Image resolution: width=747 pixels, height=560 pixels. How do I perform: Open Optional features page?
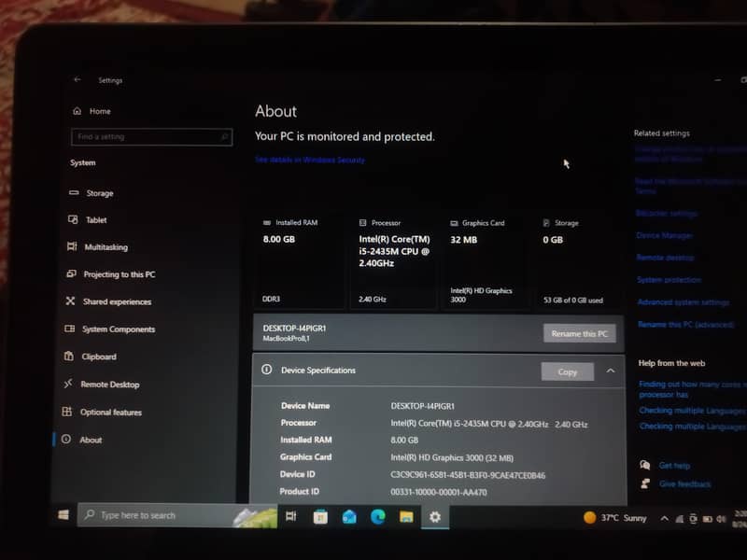click(x=110, y=413)
